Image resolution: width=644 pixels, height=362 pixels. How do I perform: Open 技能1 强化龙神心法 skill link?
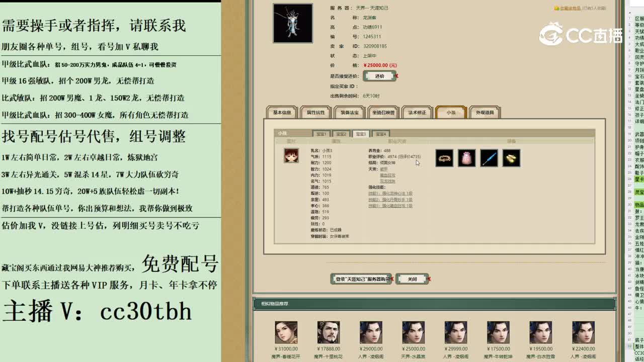tap(390, 193)
